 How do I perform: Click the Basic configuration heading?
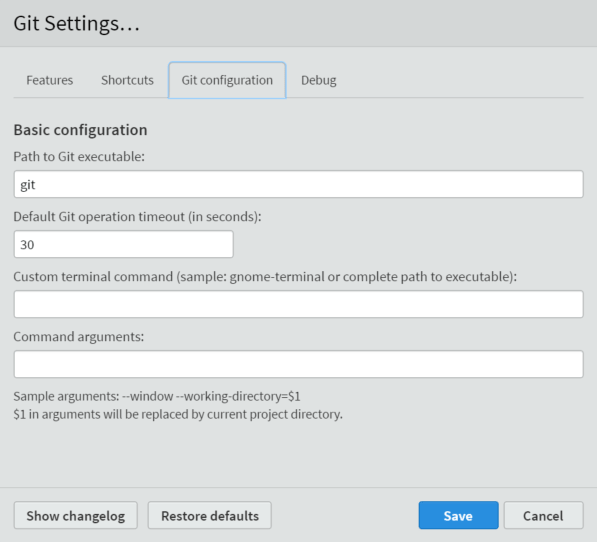point(80,130)
